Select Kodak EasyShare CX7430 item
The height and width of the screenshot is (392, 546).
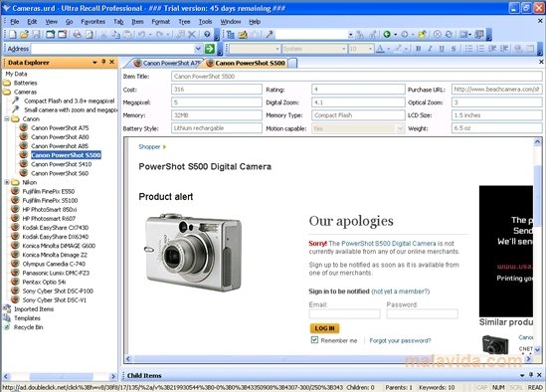(x=56, y=228)
